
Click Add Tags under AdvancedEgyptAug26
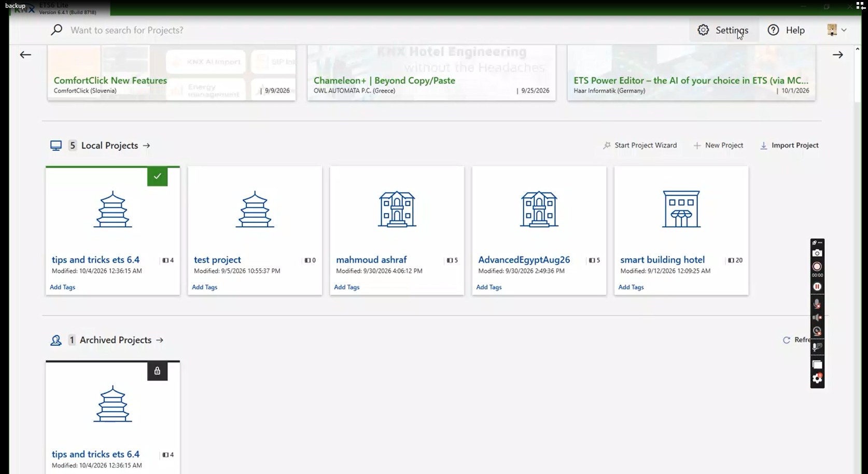(488, 287)
